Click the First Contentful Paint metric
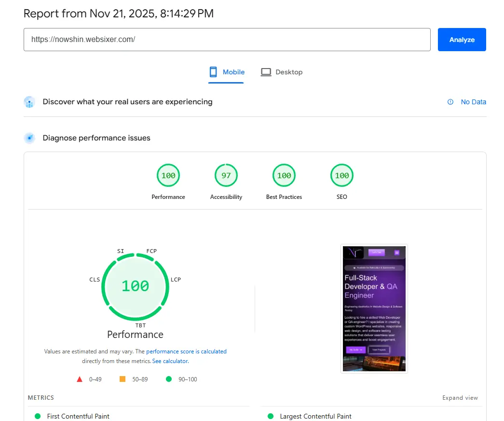This screenshot has height=421, width=504. tap(78, 416)
